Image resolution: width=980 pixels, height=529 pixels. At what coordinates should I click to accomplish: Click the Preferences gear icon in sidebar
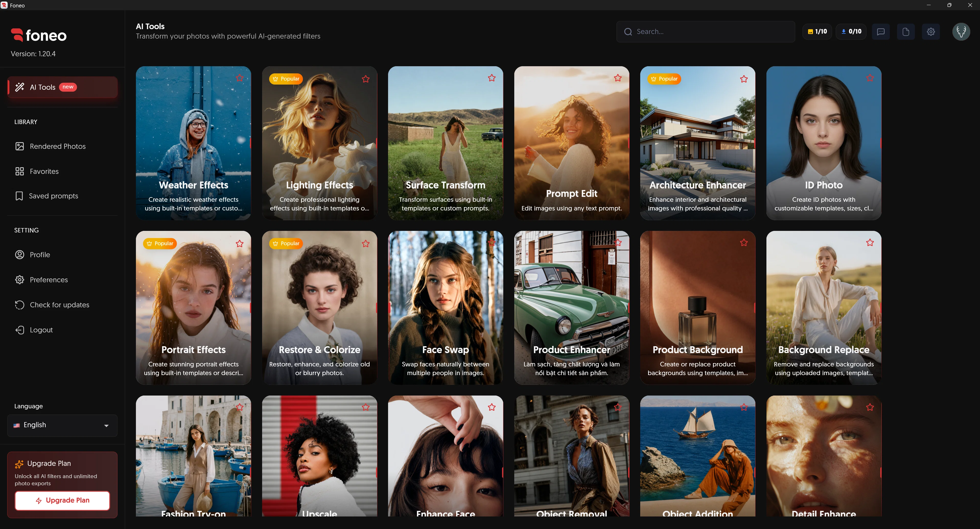tap(19, 280)
